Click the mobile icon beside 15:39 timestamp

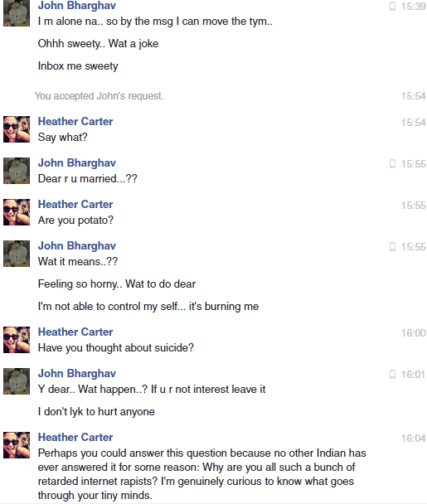coord(392,6)
